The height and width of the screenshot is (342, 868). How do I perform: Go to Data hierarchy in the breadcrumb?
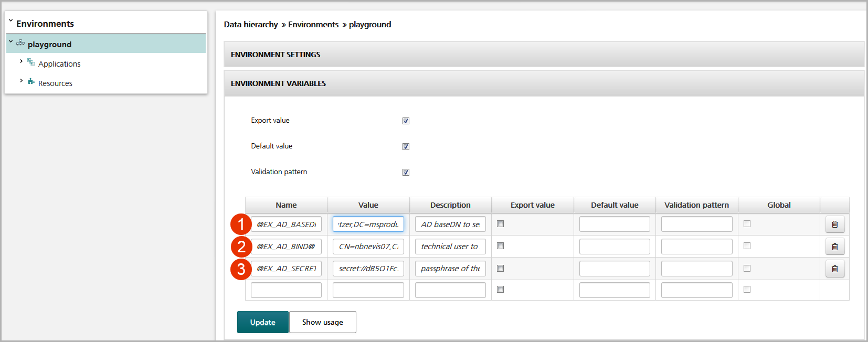pos(251,24)
